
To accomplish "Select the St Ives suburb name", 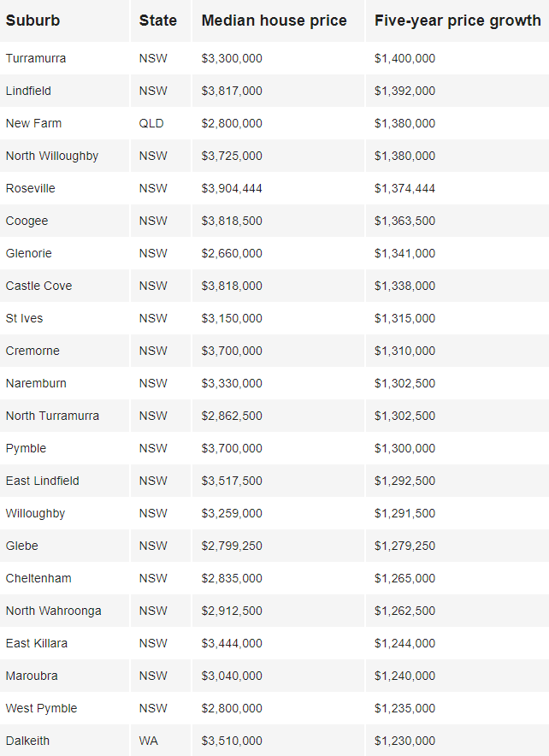I will point(24,318).
